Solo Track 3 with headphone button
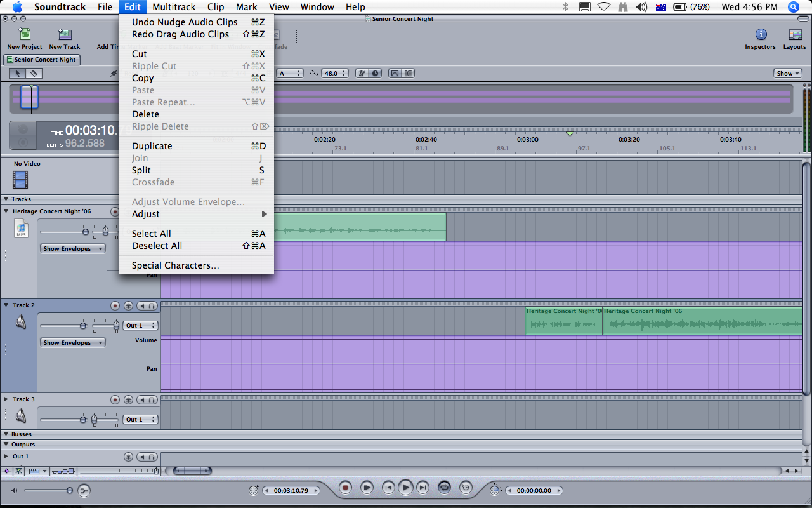This screenshot has height=508, width=812. [x=152, y=399]
